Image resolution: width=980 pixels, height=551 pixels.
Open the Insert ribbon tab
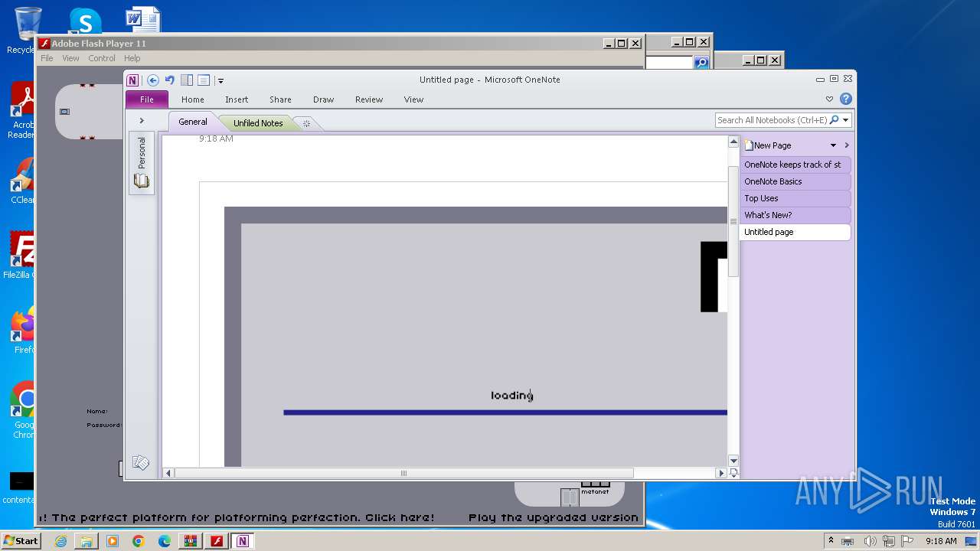tap(237, 99)
